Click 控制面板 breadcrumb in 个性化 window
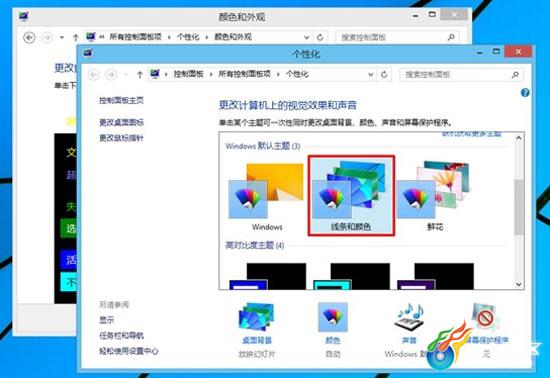This screenshot has height=378, width=550. (x=189, y=74)
